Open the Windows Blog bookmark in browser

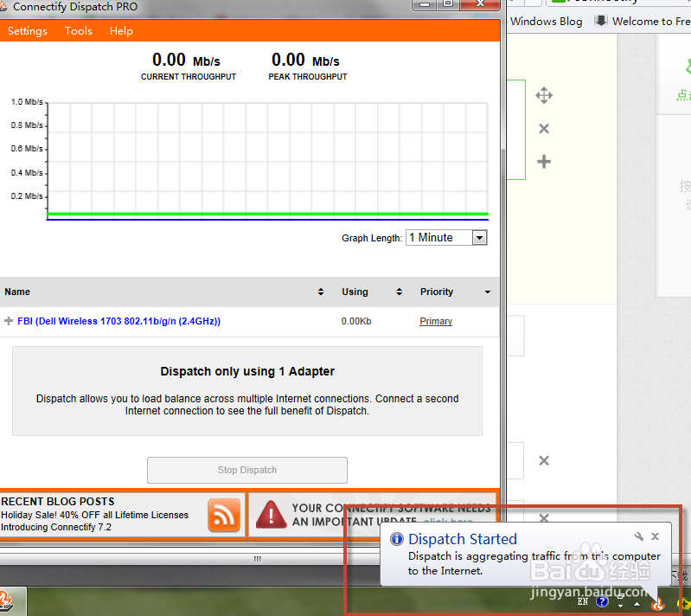point(546,21)
